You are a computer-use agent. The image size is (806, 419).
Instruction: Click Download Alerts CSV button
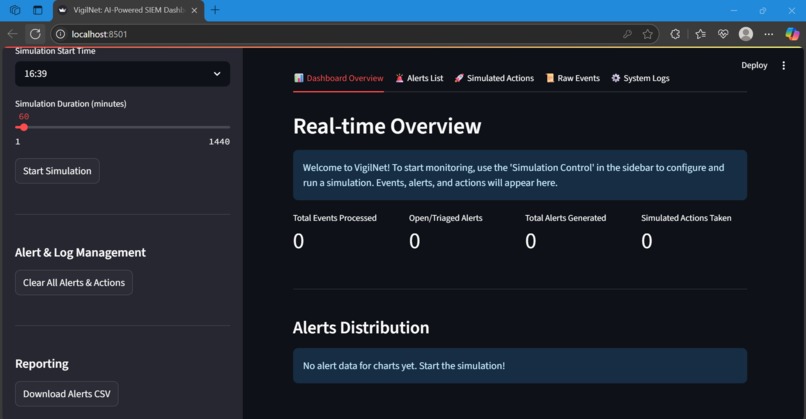[x=66, y=394]
